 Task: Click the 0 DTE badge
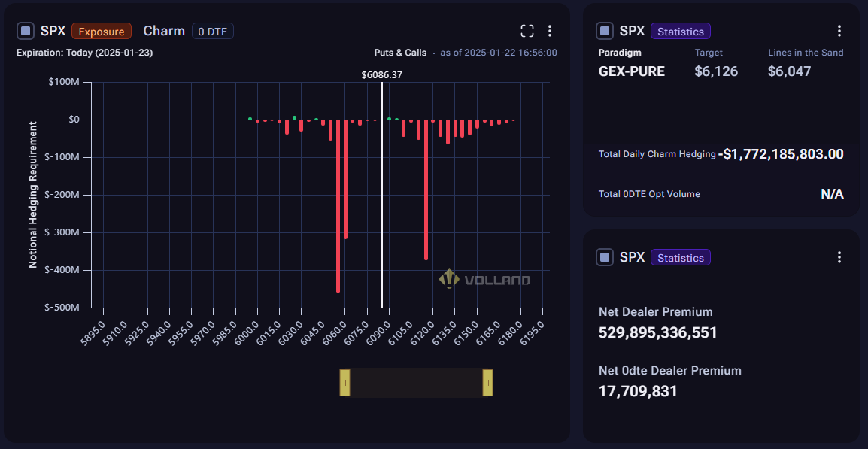coord(213,31)
